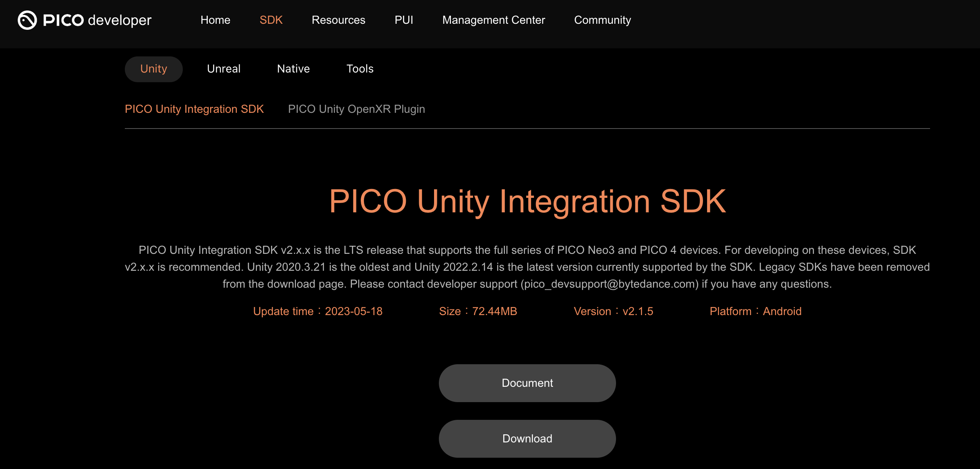Open the Management Center

point(493,20)
